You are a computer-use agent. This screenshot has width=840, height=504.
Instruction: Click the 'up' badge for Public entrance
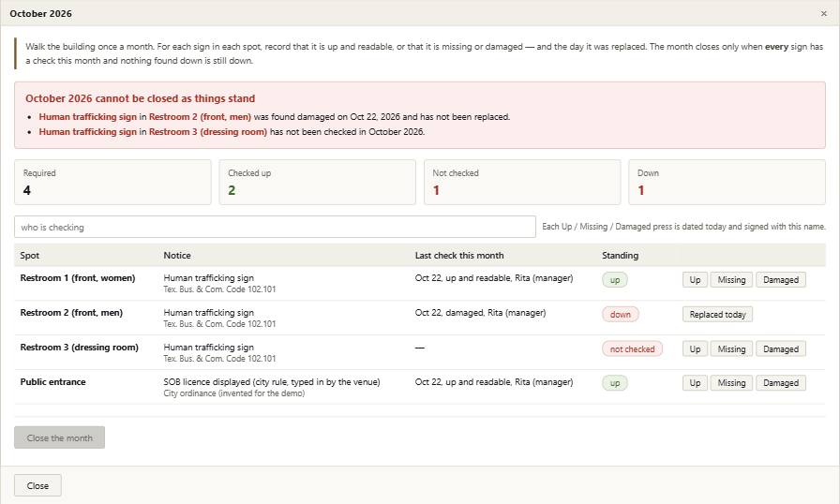click(614, 383)
